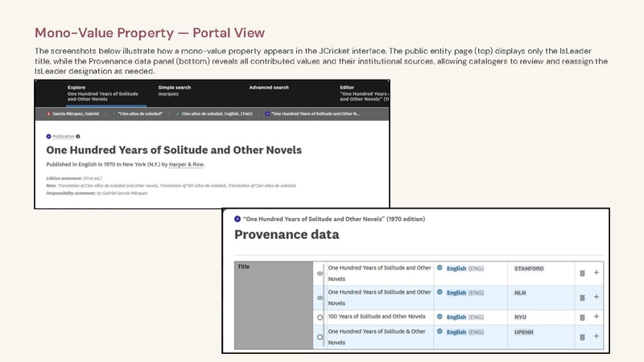Click García Márquez, Gabriel breadcrumb

(76, 113)
